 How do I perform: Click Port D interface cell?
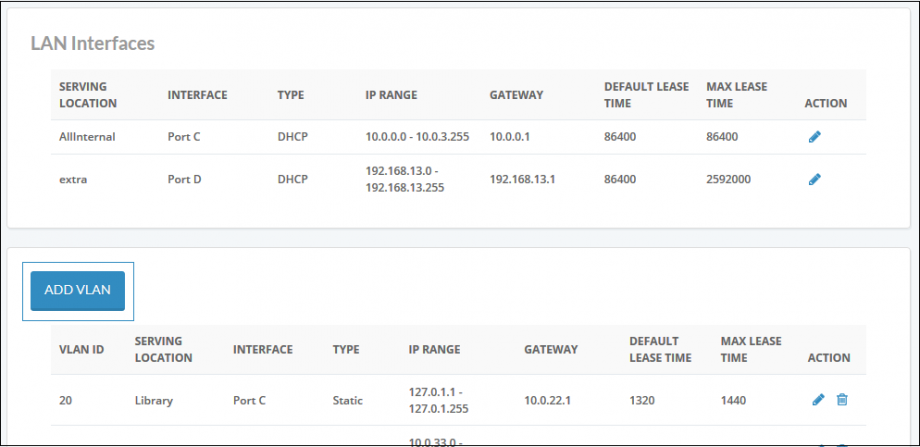[x=184, y=180]
